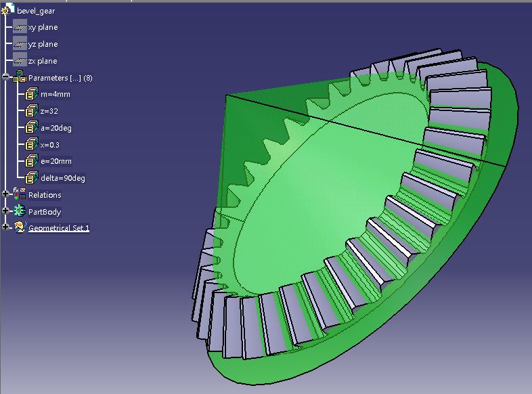Click the Parameters folder icon

click(x=20, y=77)
